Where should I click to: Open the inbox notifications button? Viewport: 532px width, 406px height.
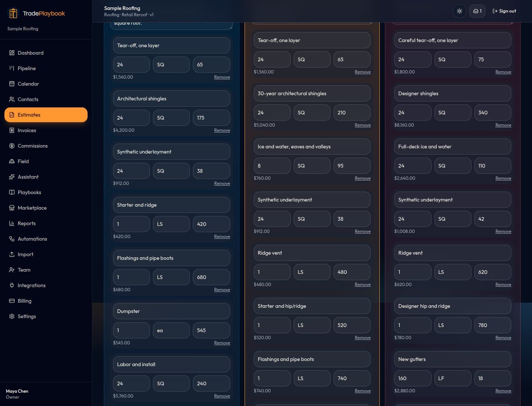477,11
